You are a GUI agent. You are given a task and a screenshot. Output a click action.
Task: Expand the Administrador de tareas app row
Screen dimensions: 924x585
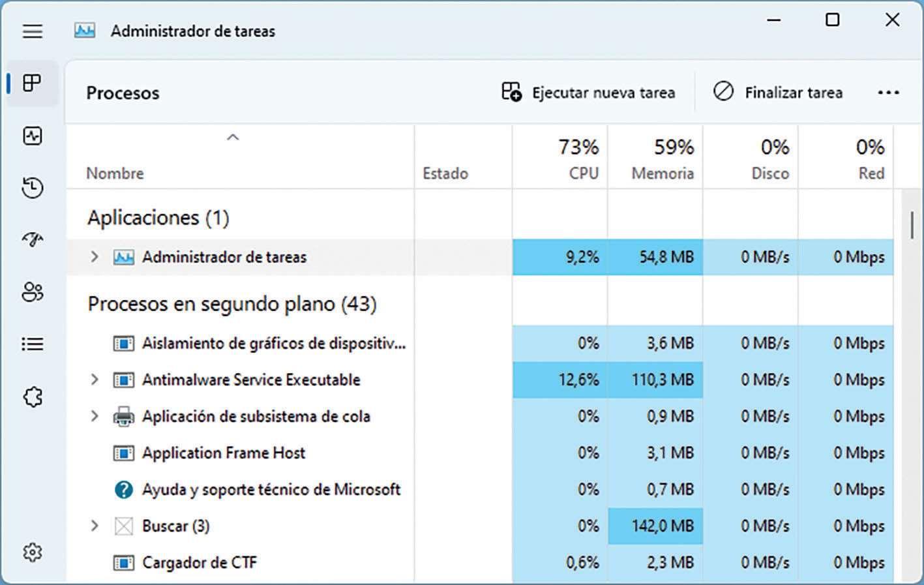click(95, 257)
